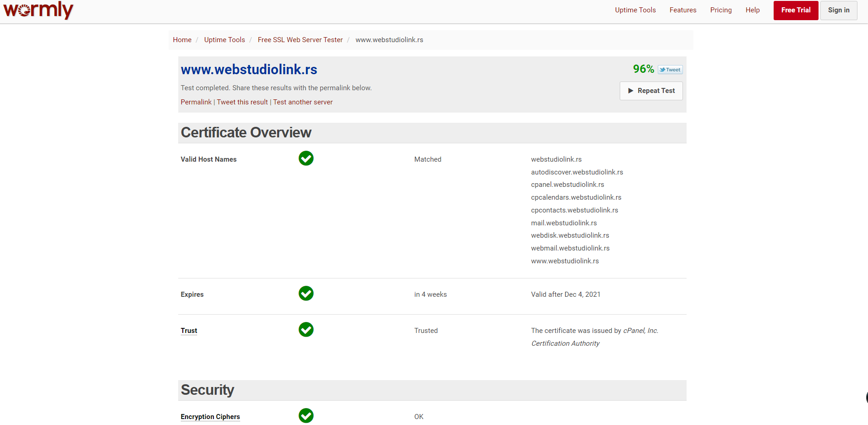This screenshot has width=868, height=425.
Task: Select host name autodiscover.webstudiolink.rs
Action: (577, 172)
